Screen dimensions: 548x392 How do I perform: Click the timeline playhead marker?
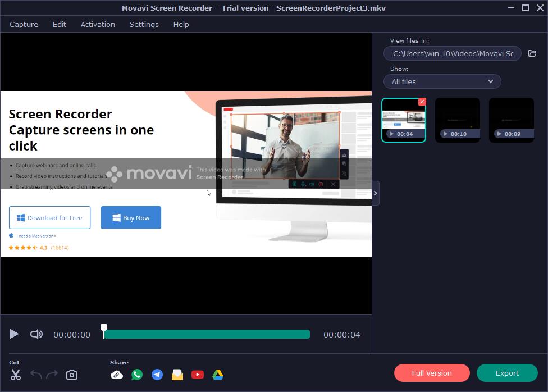point(104,331)
